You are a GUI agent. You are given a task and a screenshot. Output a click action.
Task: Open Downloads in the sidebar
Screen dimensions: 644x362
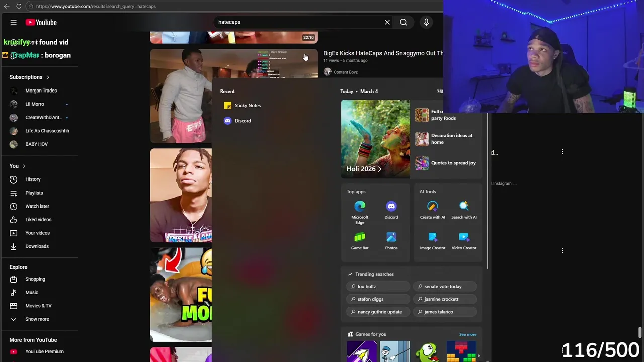[37, 246]
